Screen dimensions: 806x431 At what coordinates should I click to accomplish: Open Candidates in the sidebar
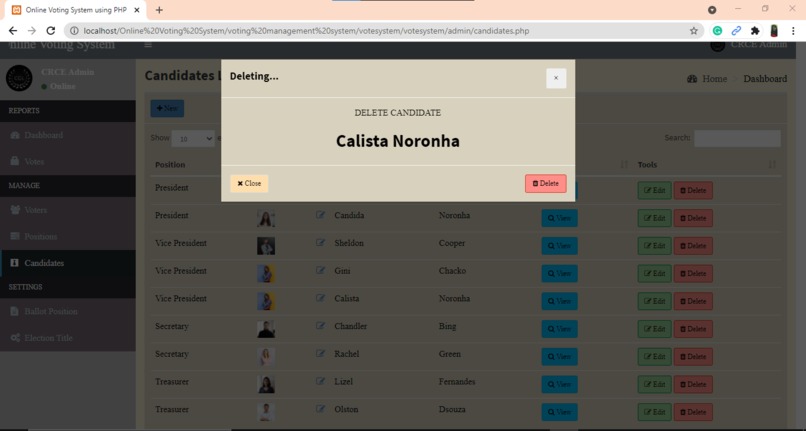(68, 263)
